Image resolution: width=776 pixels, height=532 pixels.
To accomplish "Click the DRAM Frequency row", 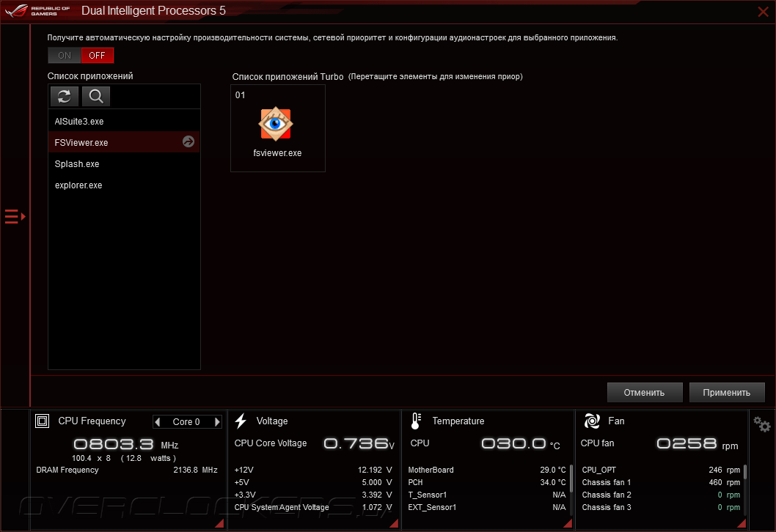I will tap(127, 470).
